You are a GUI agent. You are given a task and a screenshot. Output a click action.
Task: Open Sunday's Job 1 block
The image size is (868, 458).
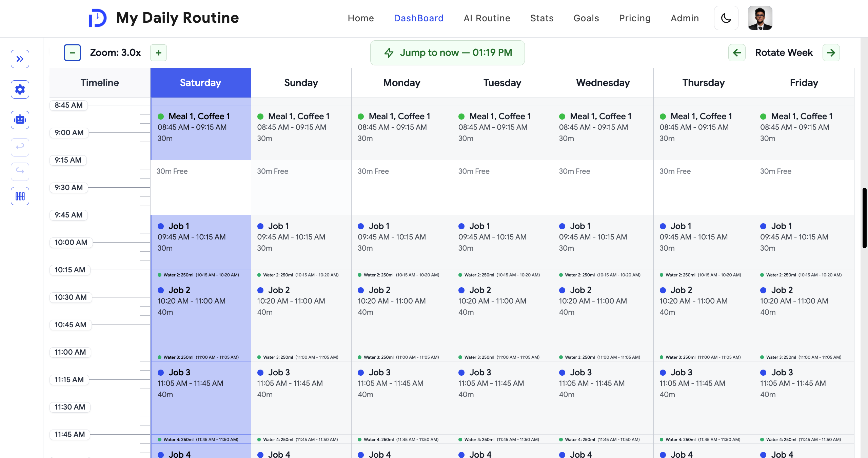[x=301, y=242]
